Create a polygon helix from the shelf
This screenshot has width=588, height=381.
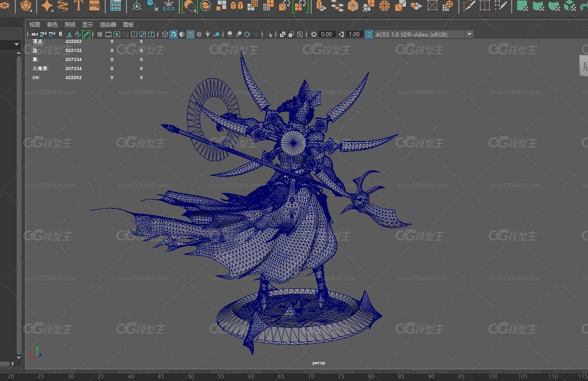[63, 5]
